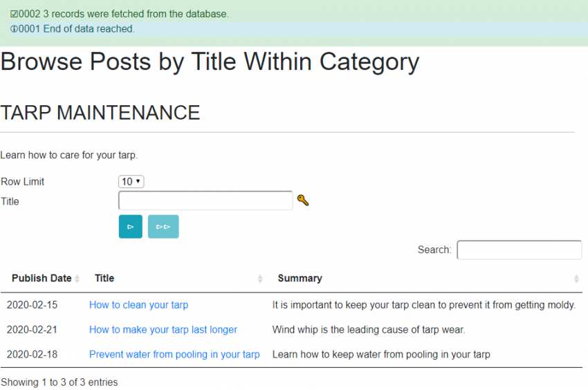Click sort arrows in Summary column header

576,279
